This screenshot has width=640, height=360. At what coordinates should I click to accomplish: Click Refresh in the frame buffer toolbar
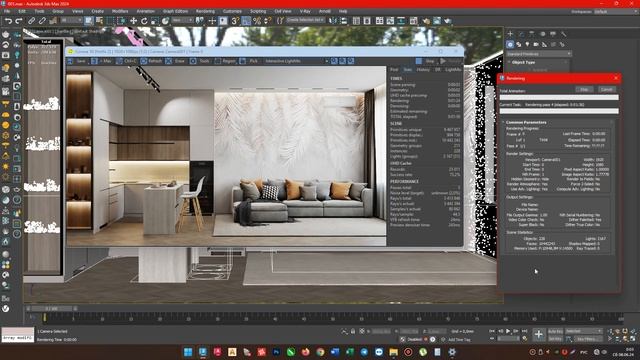pyautogui.click(x=151, y=61)
